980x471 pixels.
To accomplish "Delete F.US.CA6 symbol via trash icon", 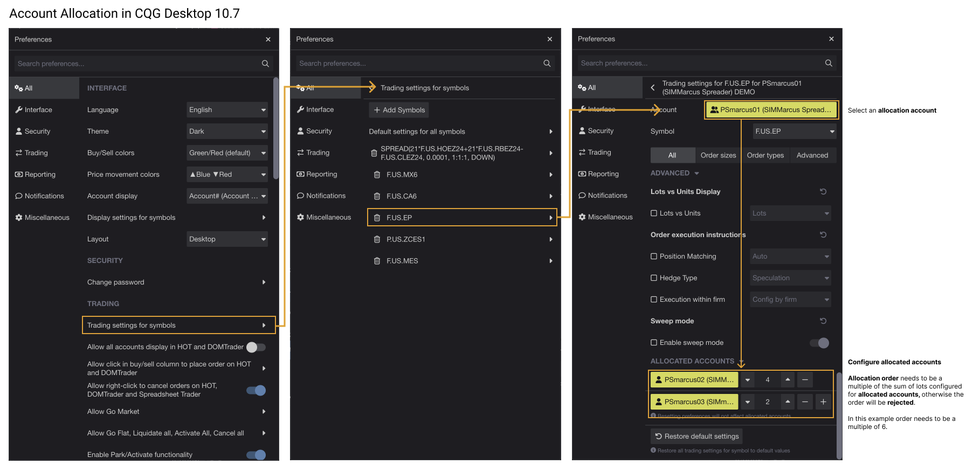I will [x=377, y=196].
